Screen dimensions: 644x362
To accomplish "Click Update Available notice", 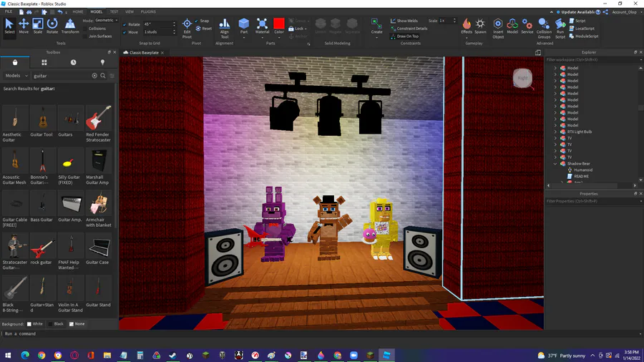I will tap(575, 12).
